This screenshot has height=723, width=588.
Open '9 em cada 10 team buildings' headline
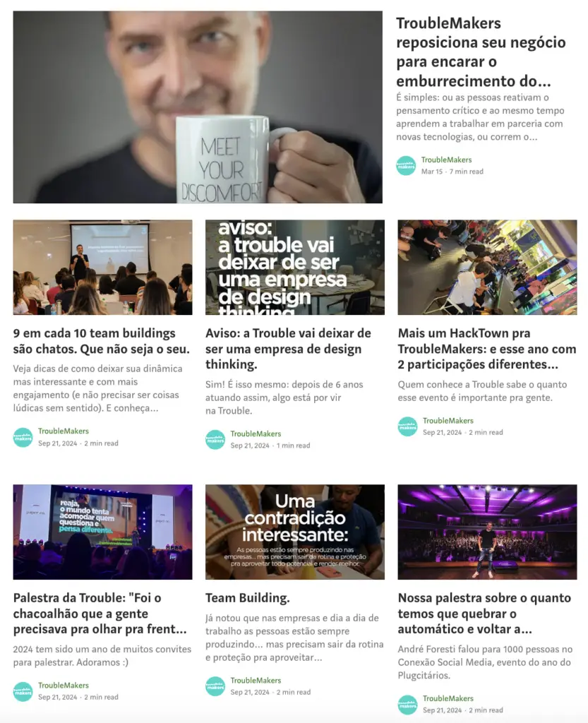point(102,341)
